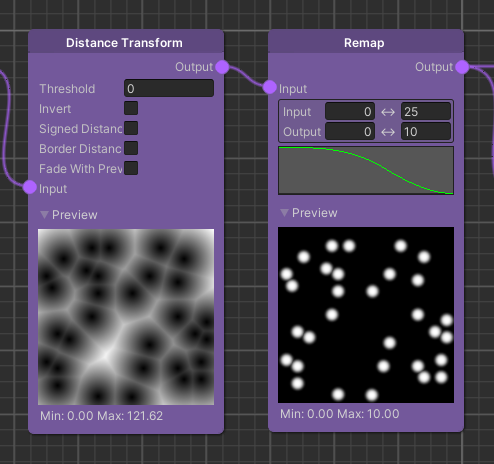Click the Distance Transform Output port

[x=222, y=67]
